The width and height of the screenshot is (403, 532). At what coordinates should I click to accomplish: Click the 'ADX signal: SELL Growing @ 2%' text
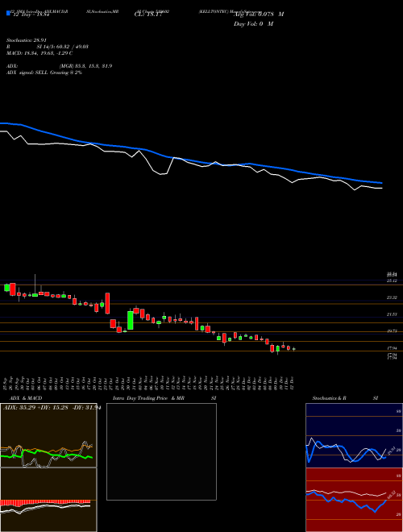pos(44,73)
